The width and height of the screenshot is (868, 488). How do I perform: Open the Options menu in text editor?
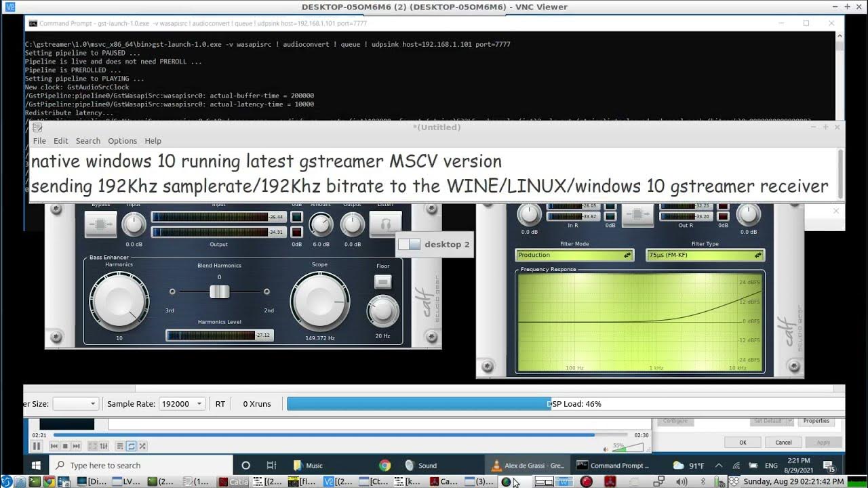click(123, 141)
